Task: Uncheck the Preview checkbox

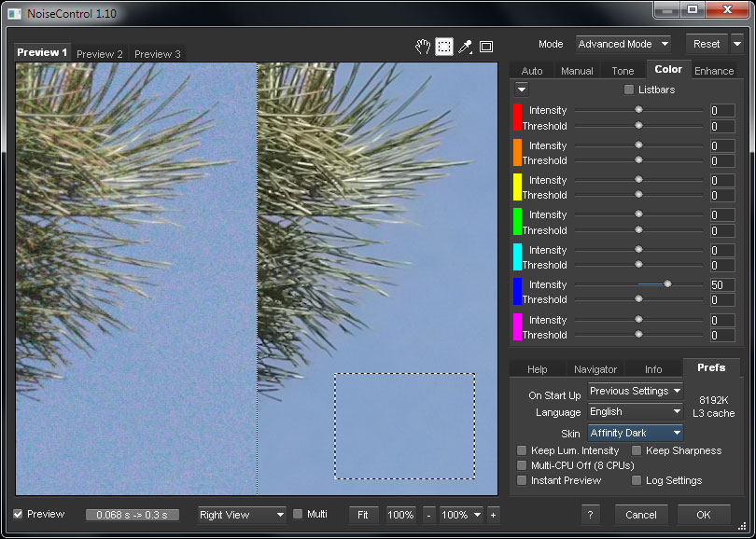Action: pos(19,514)
